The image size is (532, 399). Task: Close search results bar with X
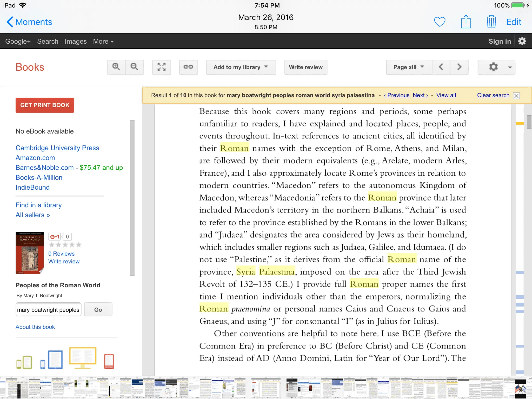coord(516,96)
